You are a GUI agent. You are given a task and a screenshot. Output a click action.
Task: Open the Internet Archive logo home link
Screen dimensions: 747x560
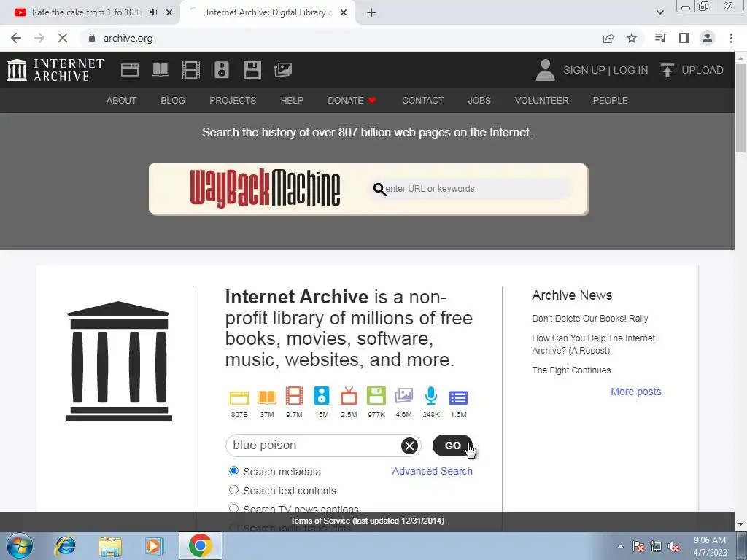pyautogui.click(x=55, y=70)
